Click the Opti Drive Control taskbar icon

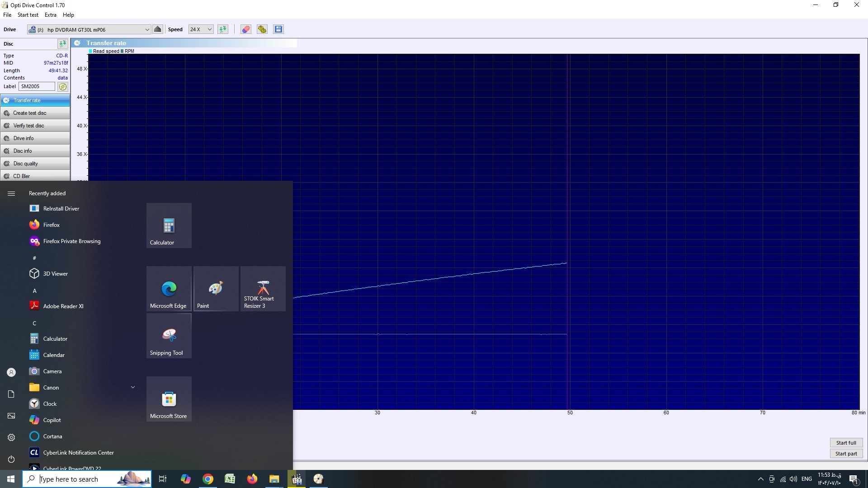(319, 479)
